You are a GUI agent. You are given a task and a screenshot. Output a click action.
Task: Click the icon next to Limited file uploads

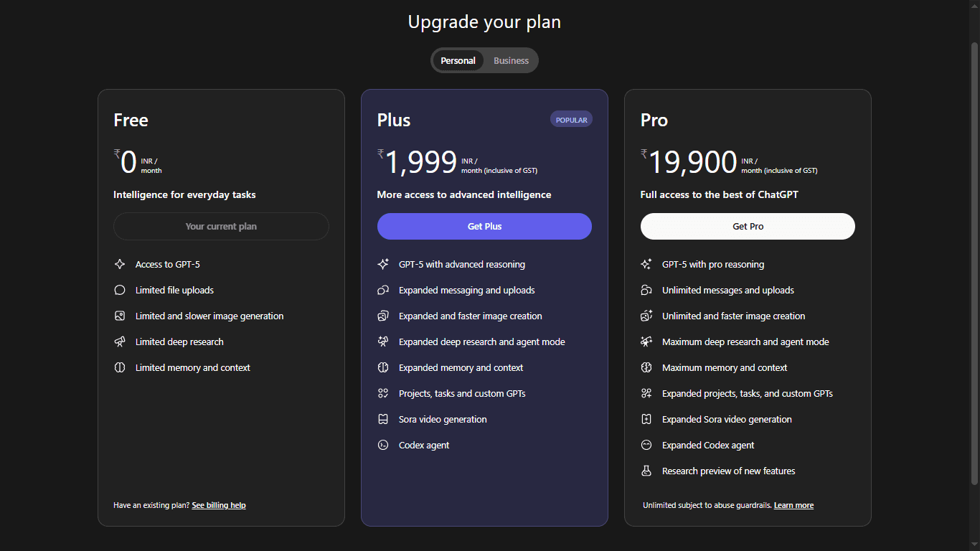click(120, 290)
